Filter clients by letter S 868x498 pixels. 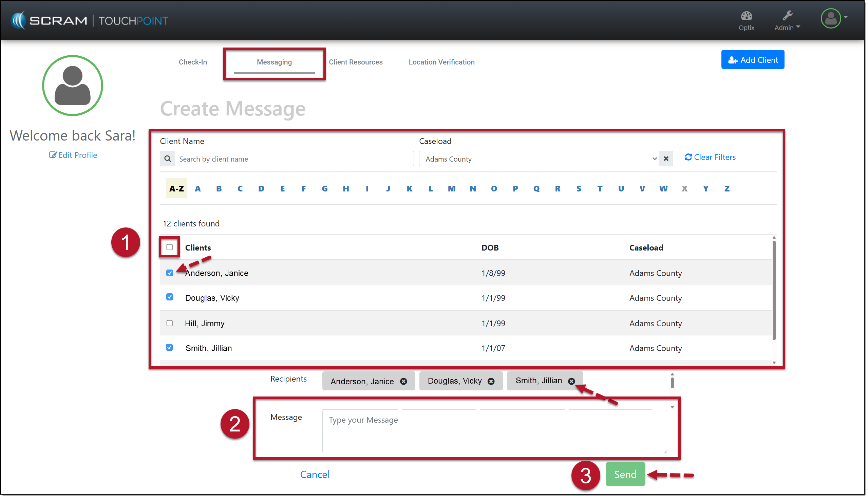580,189
